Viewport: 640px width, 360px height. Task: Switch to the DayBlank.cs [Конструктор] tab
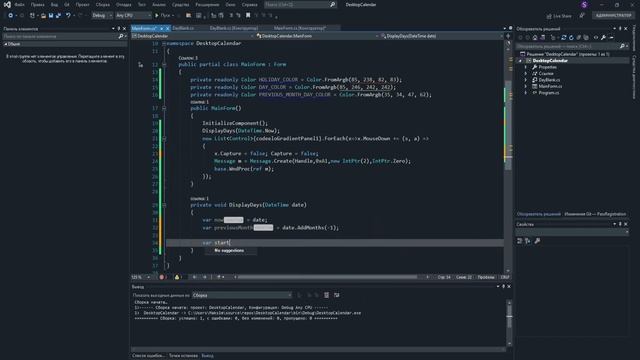[234, 28]
